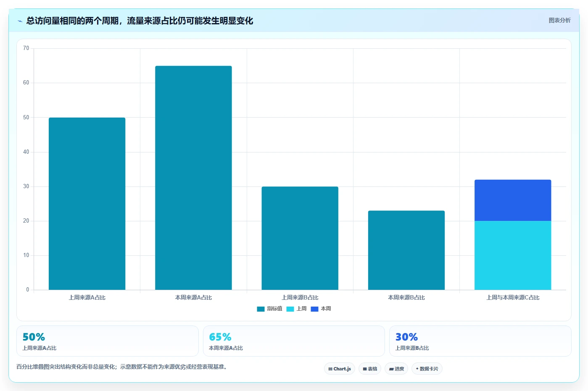Click the y-axis value 70
Viewport: 588px width, 391px height.
pyautogui.click(x=26, y=48)
